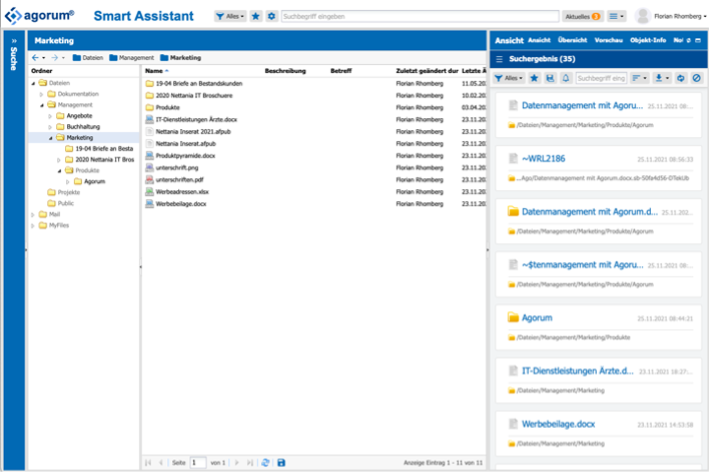Open search settings gear icon in top bar
This screenshot has width=711, height=476.
271,17
